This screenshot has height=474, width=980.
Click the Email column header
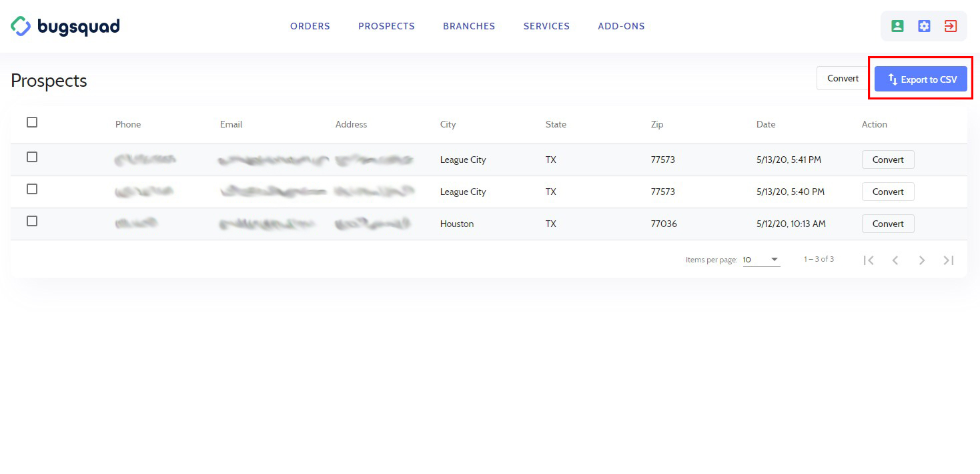point(231,124)
